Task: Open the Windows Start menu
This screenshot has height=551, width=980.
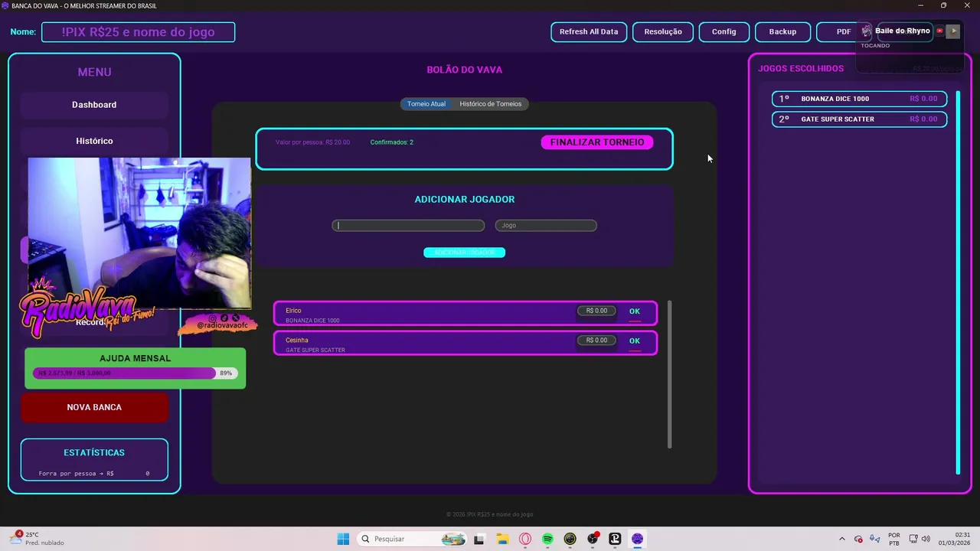Action: tap(343, 539)
